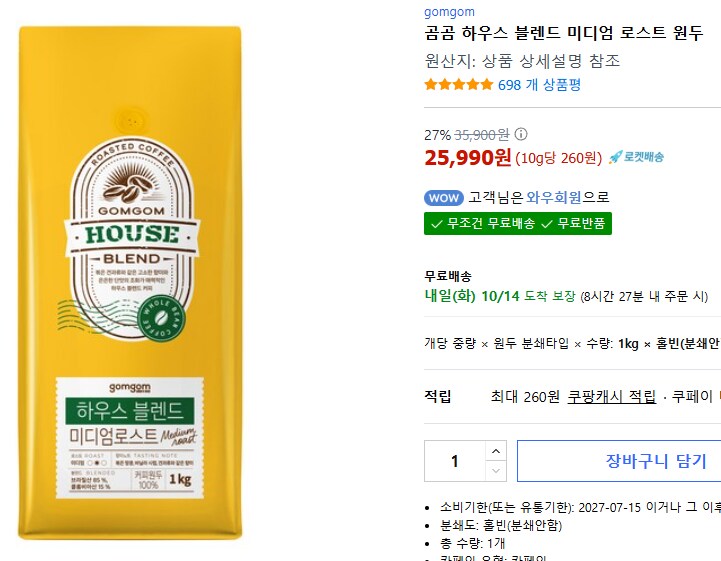This screenshot has height=561, width=721.
Task: Click the 내일(화) 10/14 도착 보장 text
Action: click(x=499, y=296)
